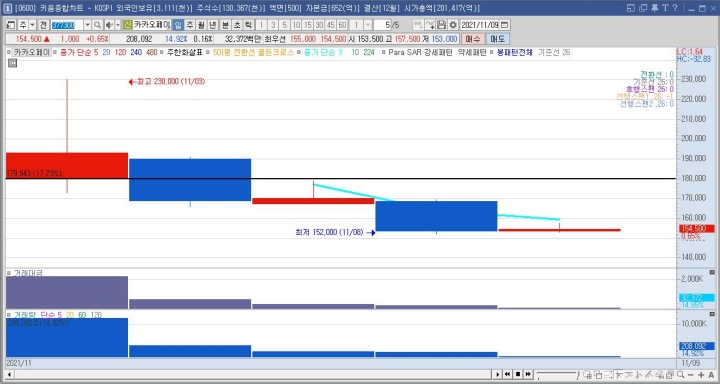Open font size T icon in title bar
720x384 pixels.
665,8
